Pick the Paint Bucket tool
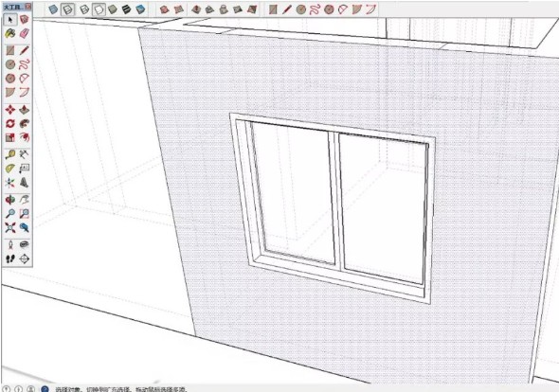The height and width of the screenshot is (392, 559). tap(10, 33)
